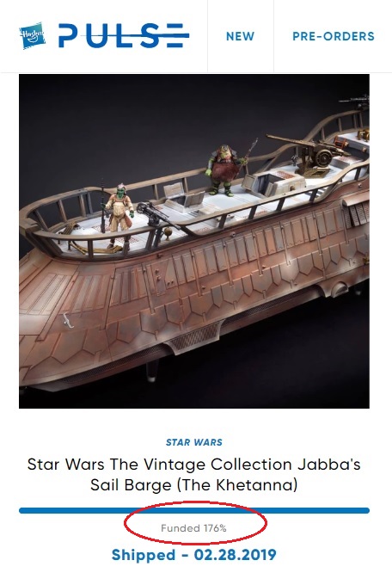Click the barge landing leg underneath
The image size is (392, 585).
[150, 372]
